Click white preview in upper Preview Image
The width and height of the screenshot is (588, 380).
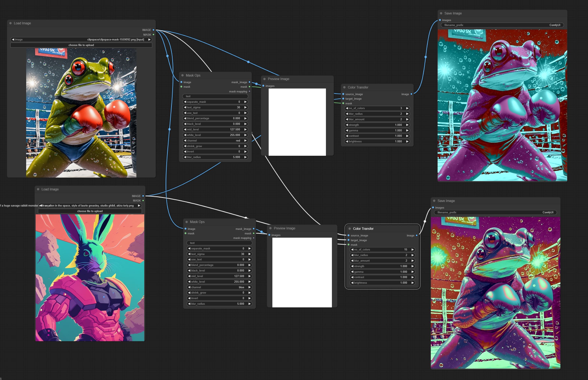coord(297,122)
